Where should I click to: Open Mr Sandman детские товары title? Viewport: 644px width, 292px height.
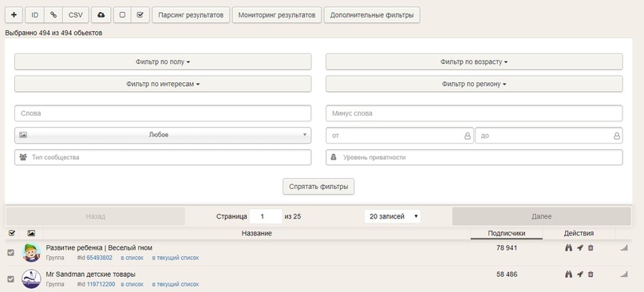click(90, 274)
